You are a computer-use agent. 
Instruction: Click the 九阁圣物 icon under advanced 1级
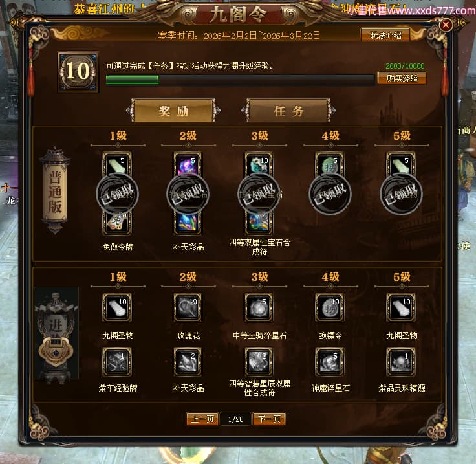[117, 307]
